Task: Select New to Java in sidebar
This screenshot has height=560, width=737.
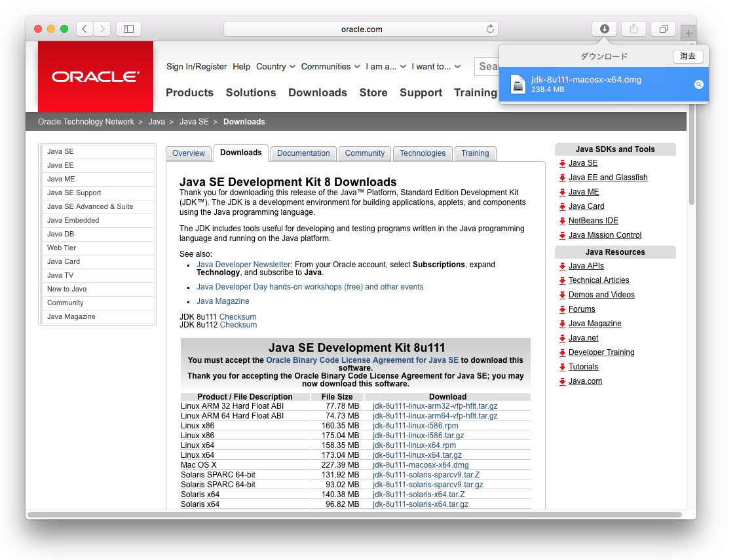Action: 98,289
